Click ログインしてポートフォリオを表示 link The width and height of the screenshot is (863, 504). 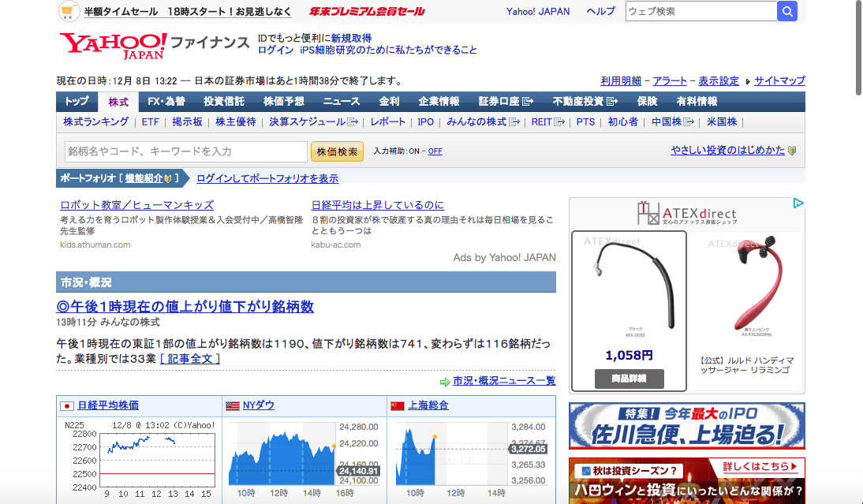(x=267, y=178)
